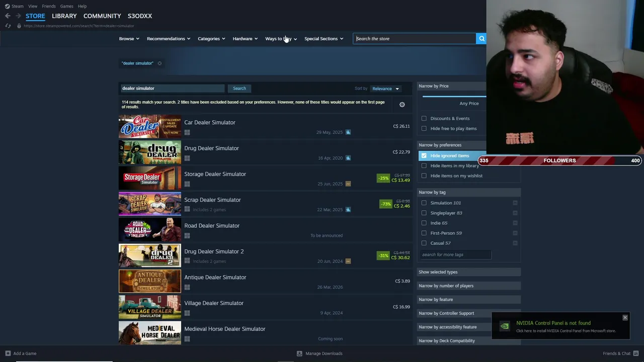The image size is (644, 362).
Task: Click the Narrow by Price slider
Action: click(x=454, y=96)
